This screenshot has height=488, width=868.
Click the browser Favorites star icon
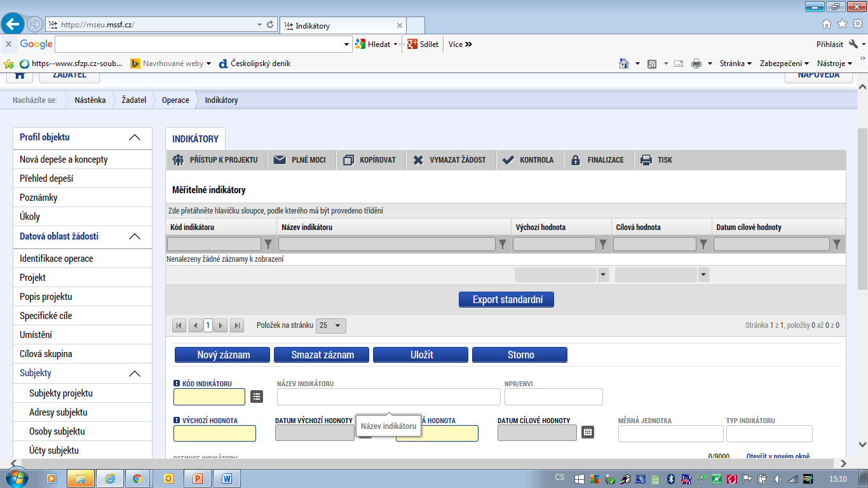(x=842, y=24)
